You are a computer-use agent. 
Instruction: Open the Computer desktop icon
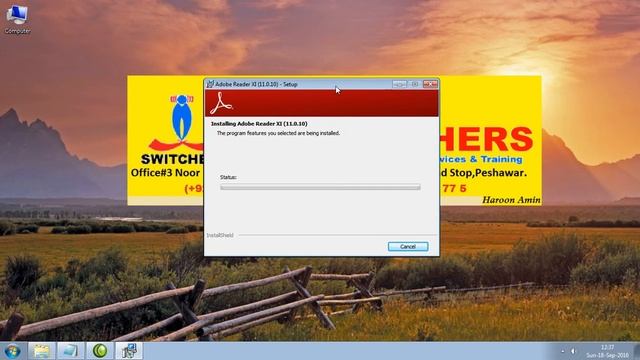(x=17, y=19)
